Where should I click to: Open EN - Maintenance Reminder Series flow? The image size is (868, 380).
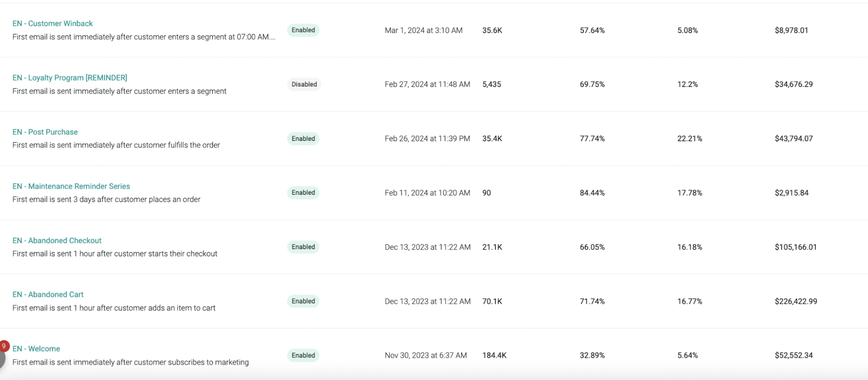[71, 187]
